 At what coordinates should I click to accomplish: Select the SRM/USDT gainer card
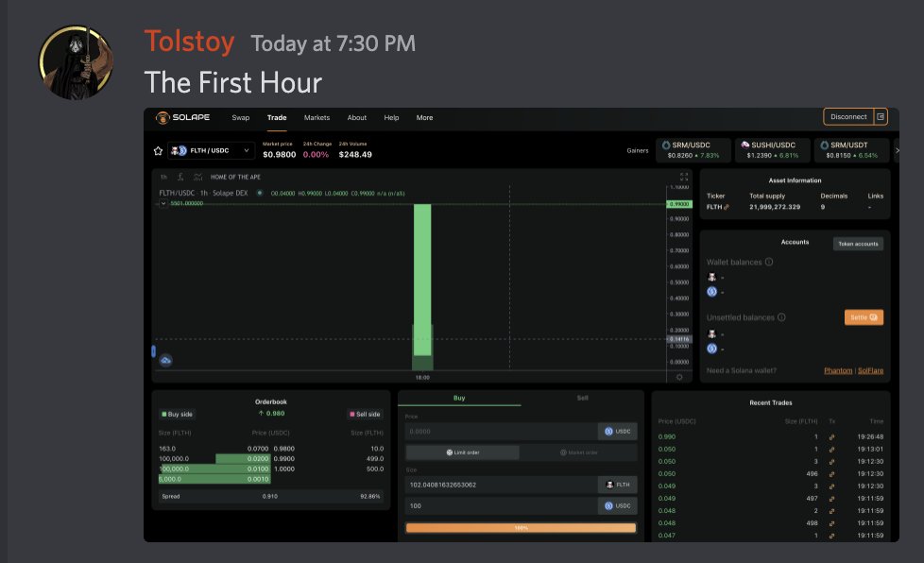[x=852, y=150]
